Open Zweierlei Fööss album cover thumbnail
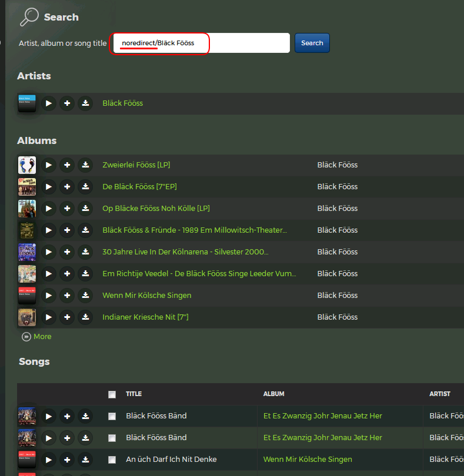Image resolution: width=464 pixels, height=476 pixels. pos(27,165)
